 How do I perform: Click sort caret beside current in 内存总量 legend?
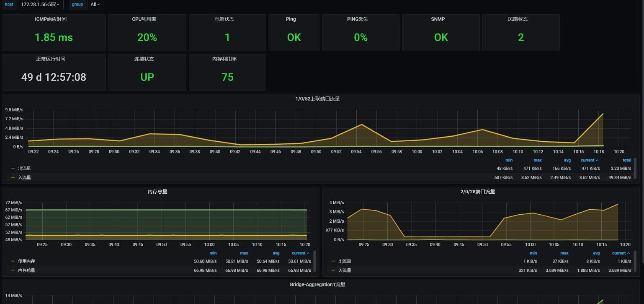click(x=309, y=253)
